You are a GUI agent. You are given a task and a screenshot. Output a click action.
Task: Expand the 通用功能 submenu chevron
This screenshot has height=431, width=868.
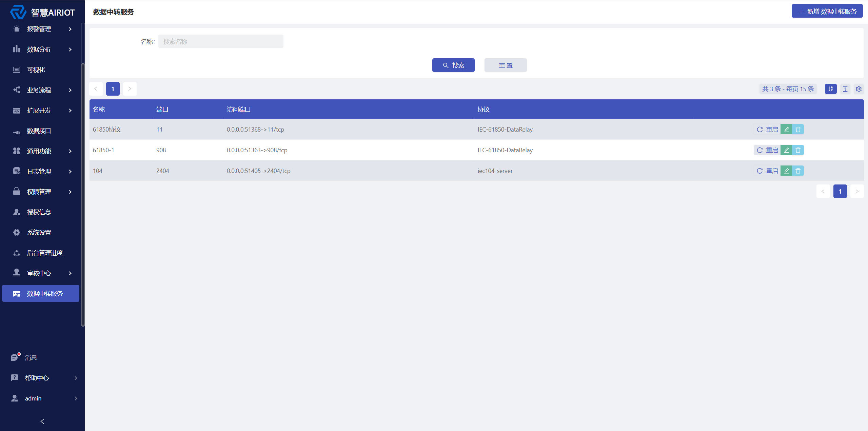pyautogui.click(x=70, y=151)
